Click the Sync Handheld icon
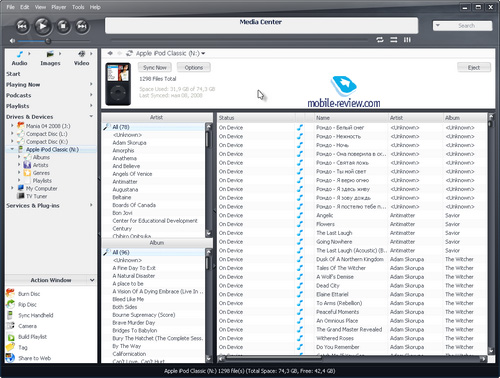This screenshot has height=378, width=500. point(11,315)
